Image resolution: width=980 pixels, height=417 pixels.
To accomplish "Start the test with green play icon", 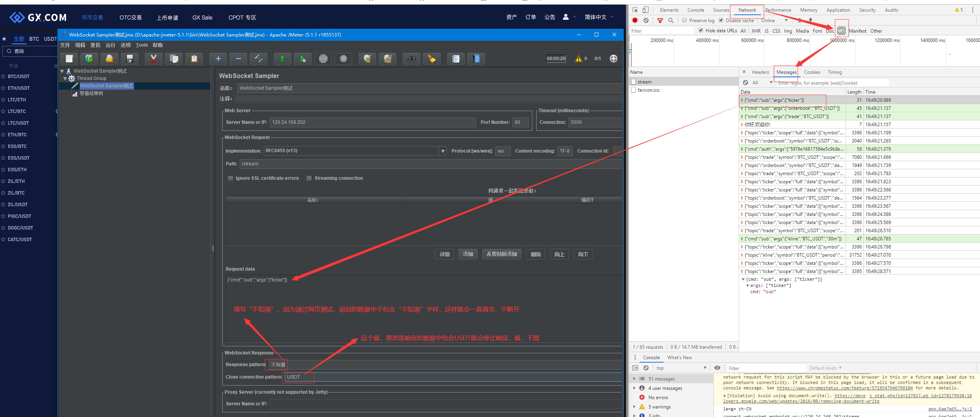I will pos(283,59).
